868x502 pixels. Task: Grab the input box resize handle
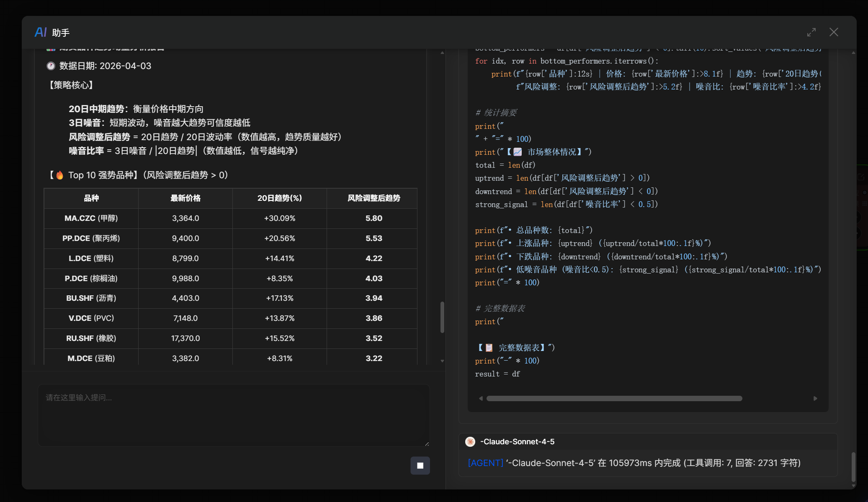(x=427, y=443)
